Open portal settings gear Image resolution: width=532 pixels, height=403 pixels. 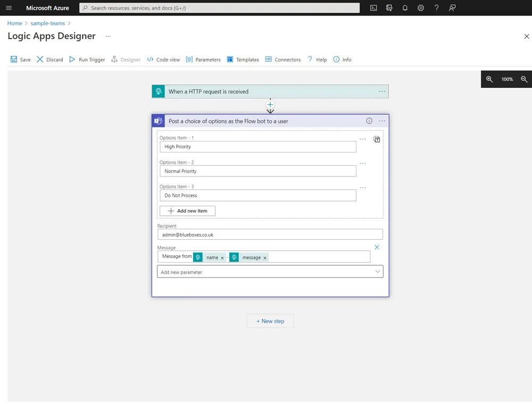[421, 8]
